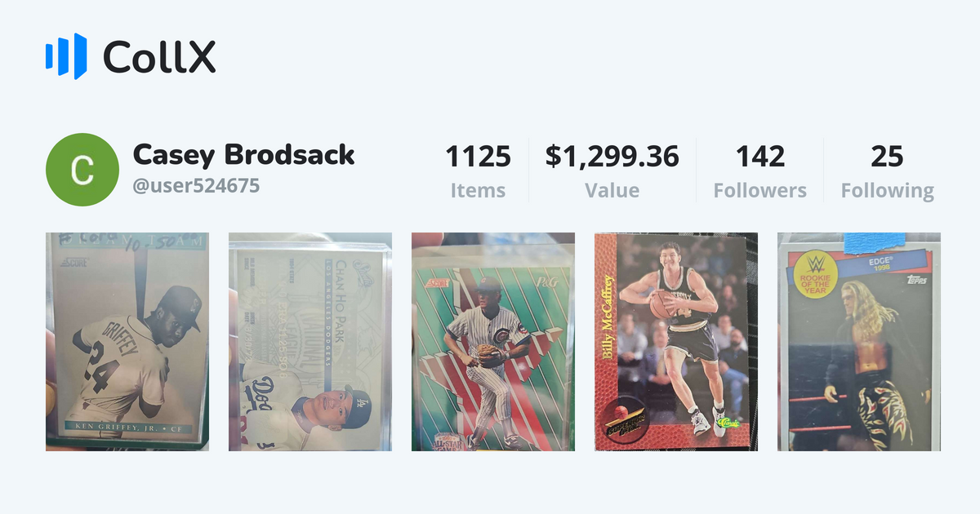The height and width of the screenshot is (514, 980).
Task: Click the Items label
Action: point(478,191)
